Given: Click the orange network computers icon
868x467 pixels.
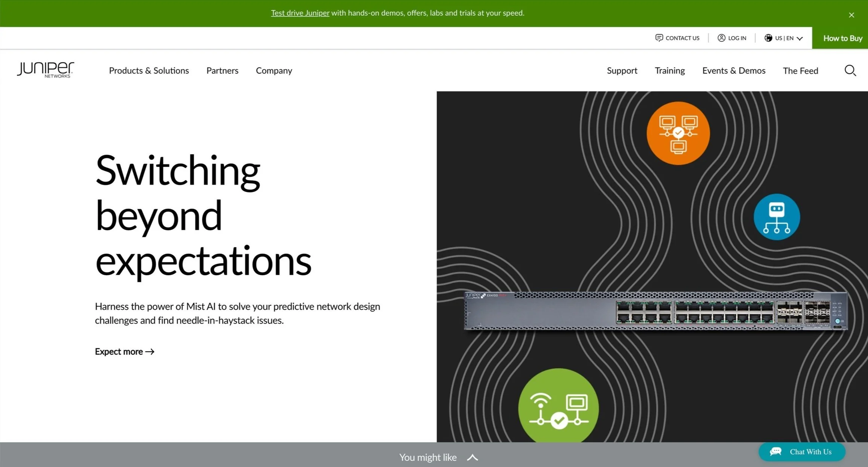Looking at the screenshot, I should tap(678, 133).
